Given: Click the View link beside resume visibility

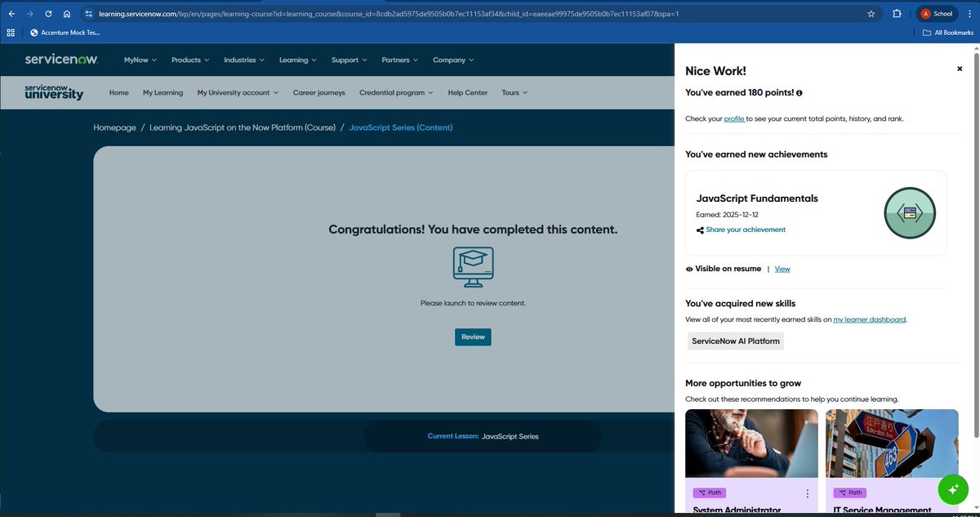Looking at the screenshot, I should pos(782,269).
